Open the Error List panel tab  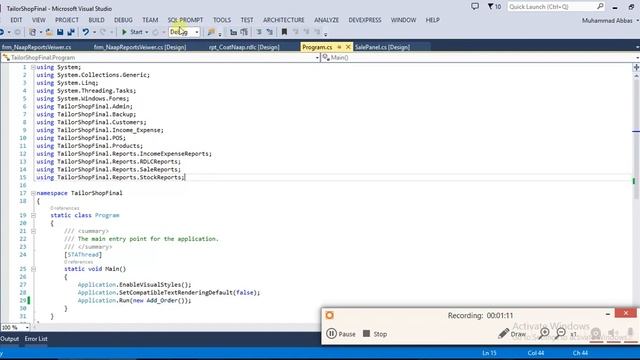tap(36, 339)
